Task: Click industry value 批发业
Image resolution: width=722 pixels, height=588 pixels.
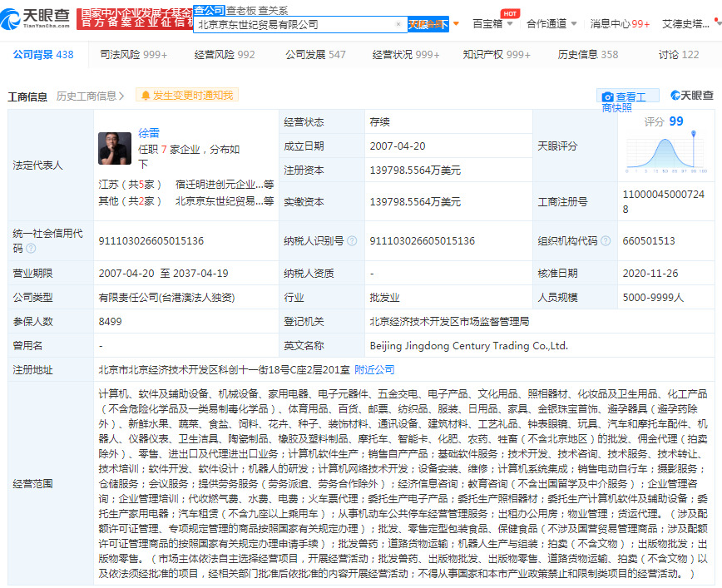Action: 384,298
